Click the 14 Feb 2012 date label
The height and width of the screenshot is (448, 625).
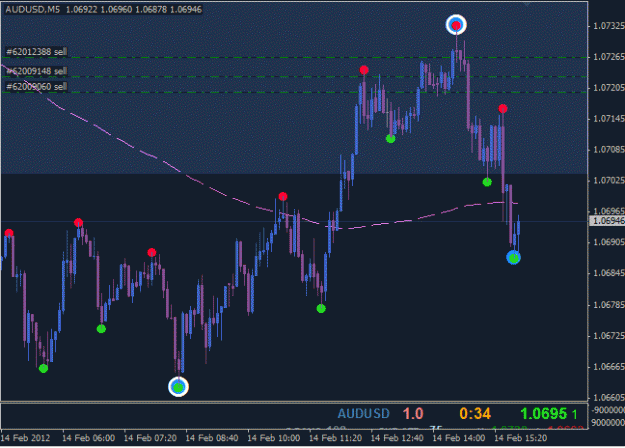(x=26, y=438)
